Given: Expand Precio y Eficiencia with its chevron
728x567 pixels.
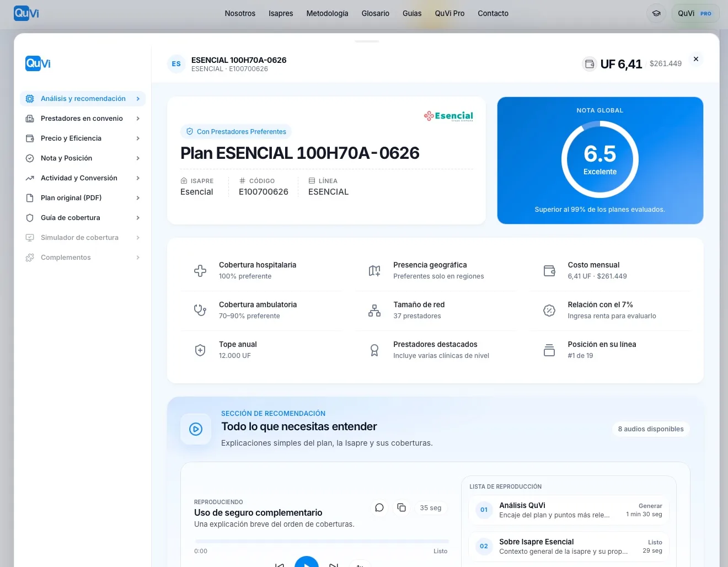Looking at the screenshot, I should (138, 138).
